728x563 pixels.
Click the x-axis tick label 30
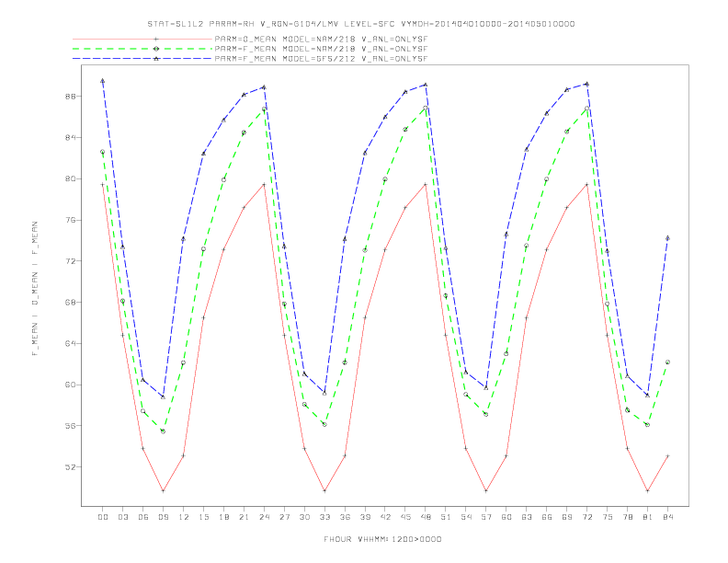point(304,517)
